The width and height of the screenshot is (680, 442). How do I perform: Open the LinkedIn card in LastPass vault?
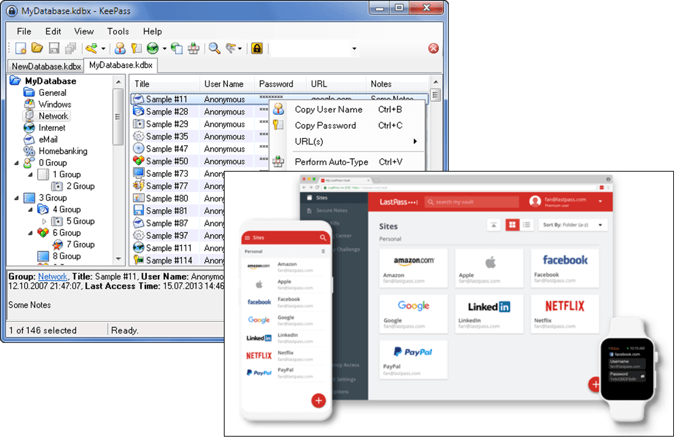point(489,314)
